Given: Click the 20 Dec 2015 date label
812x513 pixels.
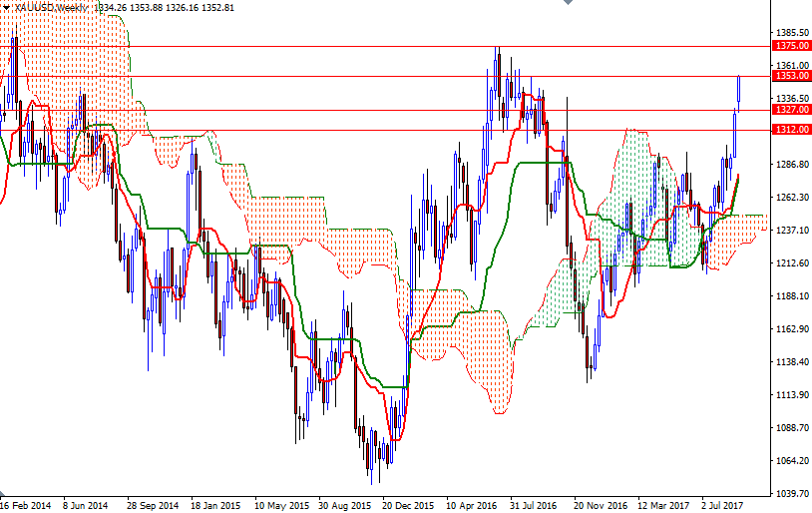Looking at the screenshot, I should (x=408, y=505).
